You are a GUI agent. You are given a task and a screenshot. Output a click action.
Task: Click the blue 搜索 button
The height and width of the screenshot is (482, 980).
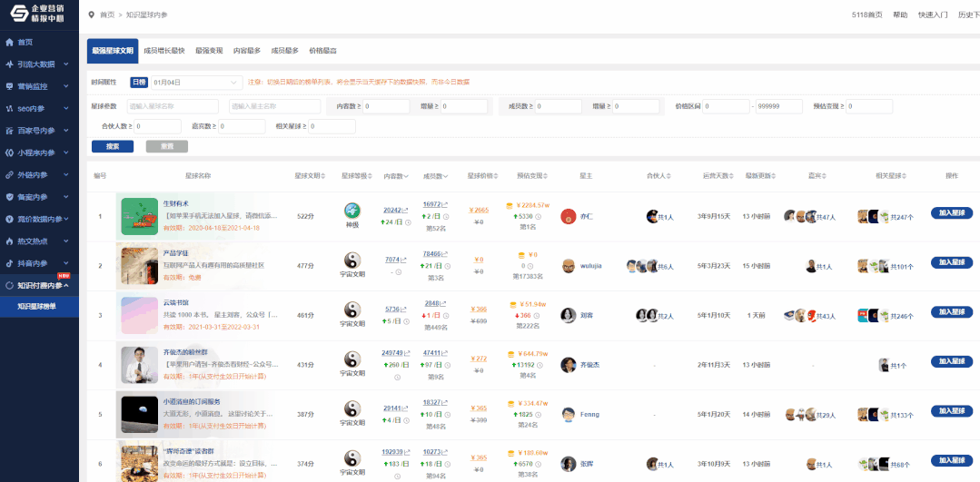[113, 146]
